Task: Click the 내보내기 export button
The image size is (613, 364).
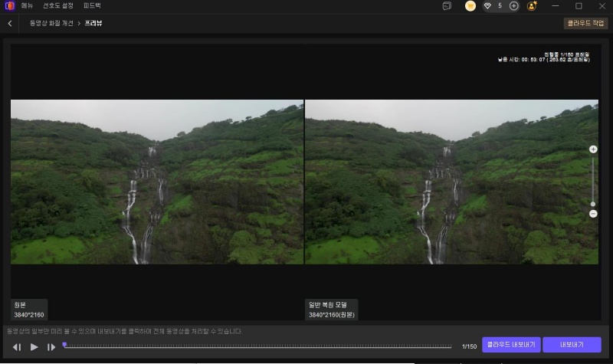Action: coord(572,345)
